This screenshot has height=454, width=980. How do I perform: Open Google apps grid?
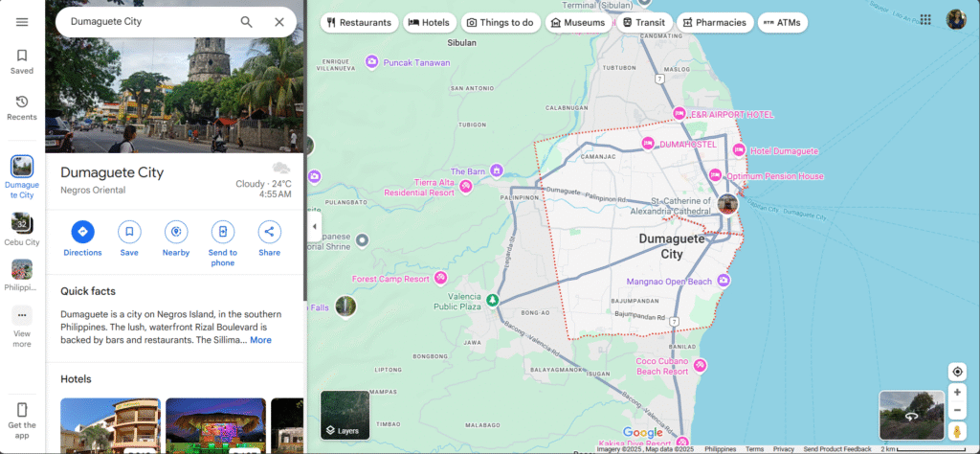[925, 20]
